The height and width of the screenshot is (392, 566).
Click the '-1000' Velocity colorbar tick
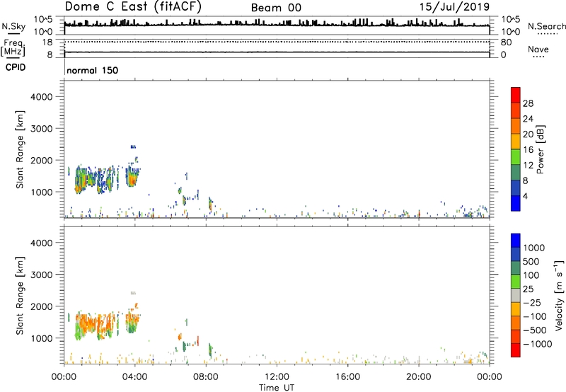pyautogui.click(x=537, y=344)
